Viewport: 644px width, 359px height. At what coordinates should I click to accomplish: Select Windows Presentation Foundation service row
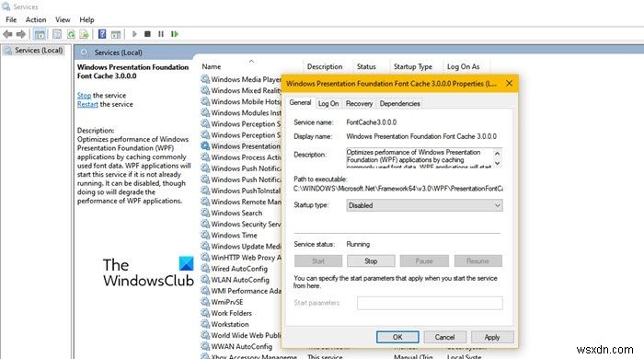241,146
